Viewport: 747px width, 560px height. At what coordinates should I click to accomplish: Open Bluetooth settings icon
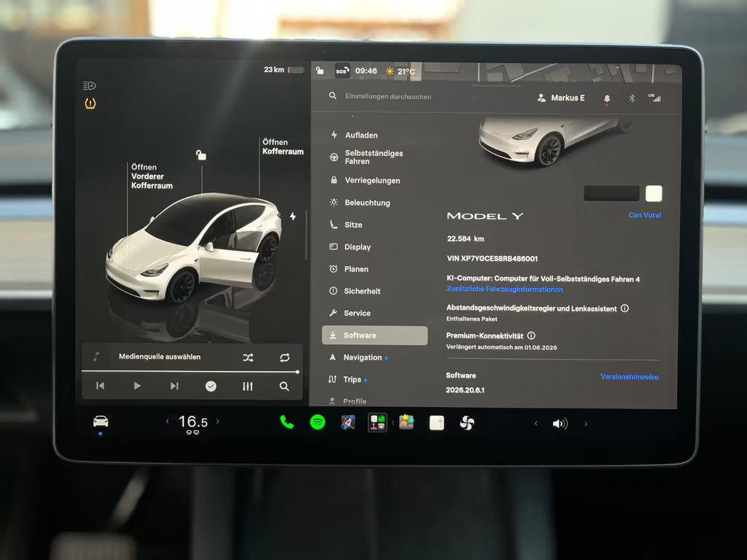(632, 98)
